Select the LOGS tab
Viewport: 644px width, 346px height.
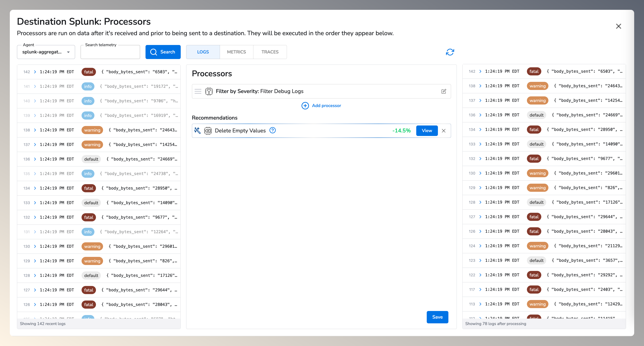coord(203,52)
